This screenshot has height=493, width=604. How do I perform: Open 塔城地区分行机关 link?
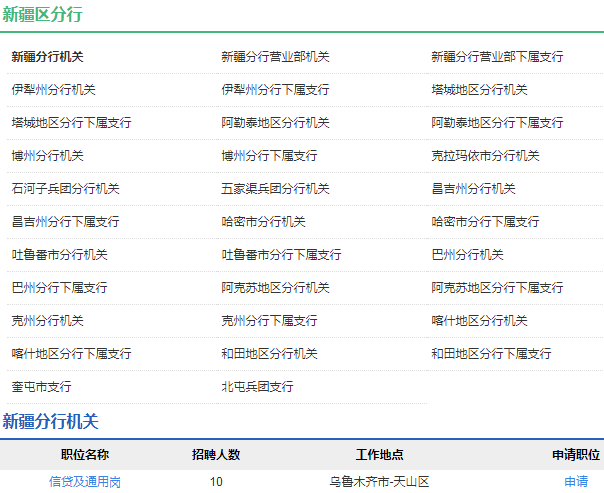479,90
